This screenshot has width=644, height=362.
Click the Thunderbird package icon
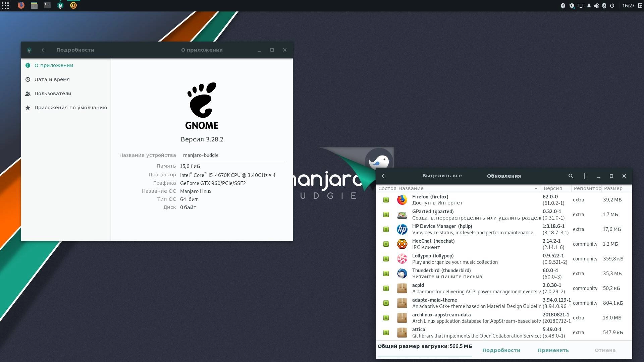402,274
